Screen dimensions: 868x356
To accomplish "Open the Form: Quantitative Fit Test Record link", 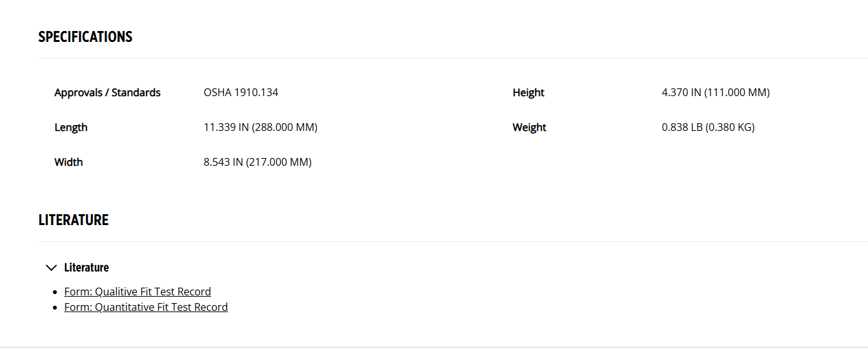I will 146,307.
